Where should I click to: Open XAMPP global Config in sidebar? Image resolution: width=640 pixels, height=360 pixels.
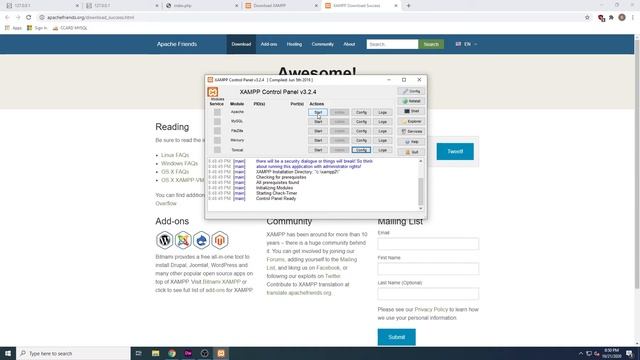(x=411, y=91)
